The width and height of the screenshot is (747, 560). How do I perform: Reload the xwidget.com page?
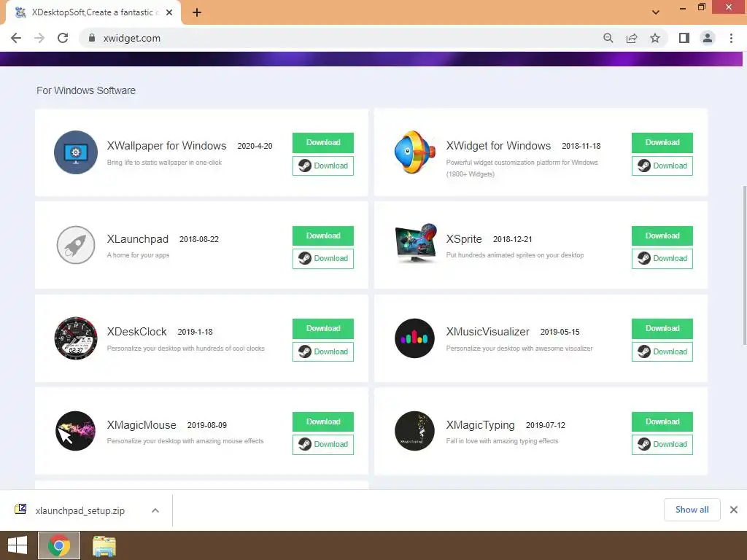[x=63, y=38]
